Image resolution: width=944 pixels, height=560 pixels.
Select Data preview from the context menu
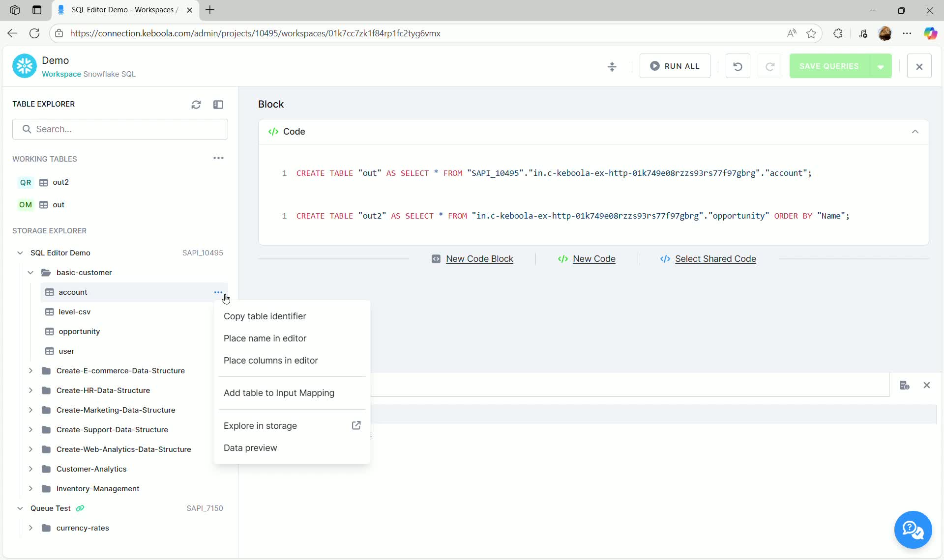(x=251, y=448)
